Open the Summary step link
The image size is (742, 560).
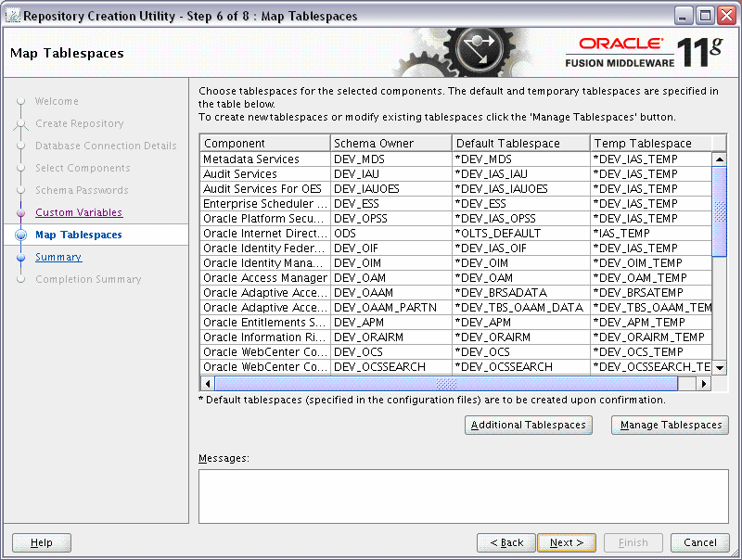[x=58, y=257]
